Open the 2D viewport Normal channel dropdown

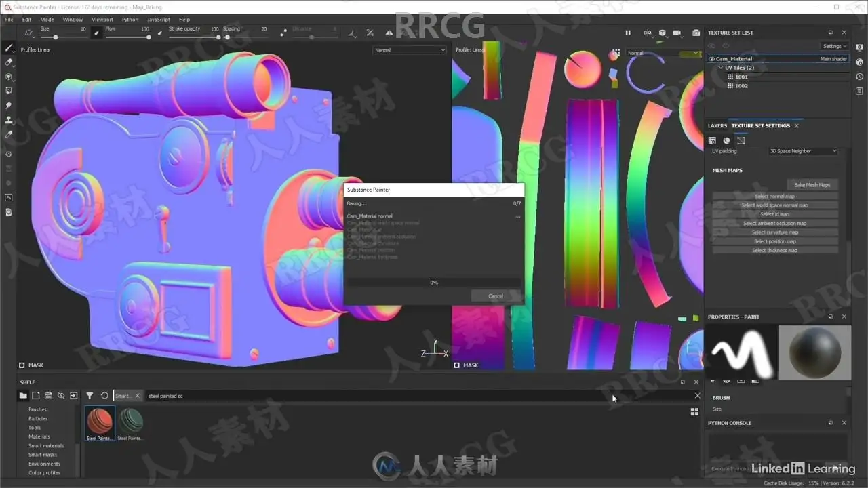click(x=664, y=53)
